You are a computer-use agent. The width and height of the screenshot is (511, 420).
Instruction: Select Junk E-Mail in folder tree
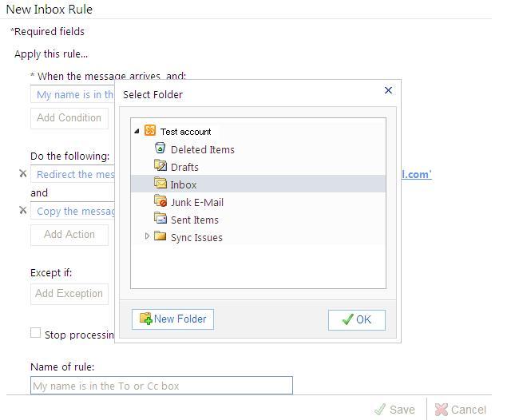pos(196,202)
